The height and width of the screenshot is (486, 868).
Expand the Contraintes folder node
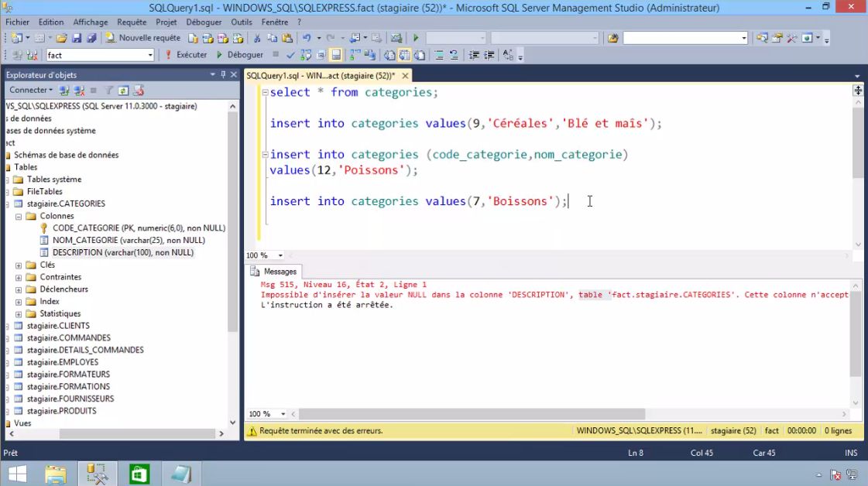coord(19,277)
